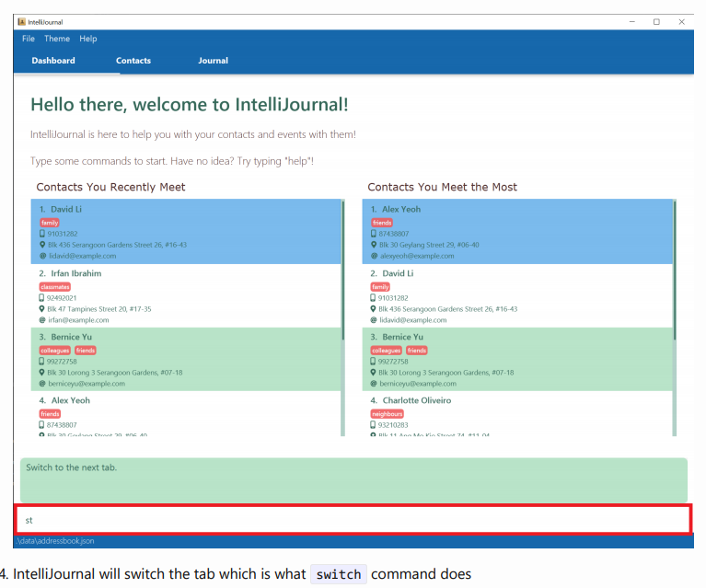Open the File menu
The height and width of the screenshot is (588, 706).
(x=29, y=39)
